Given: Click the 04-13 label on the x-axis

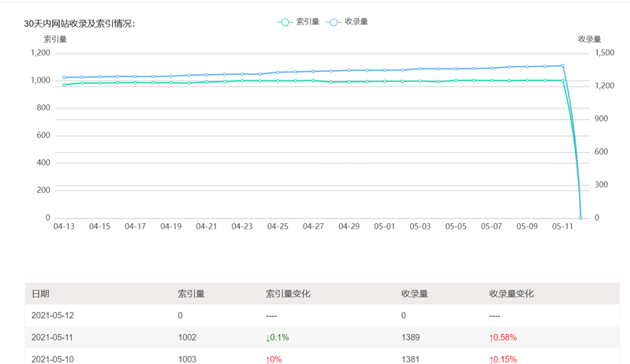Looking at the screenshot, I should [64, 227].
